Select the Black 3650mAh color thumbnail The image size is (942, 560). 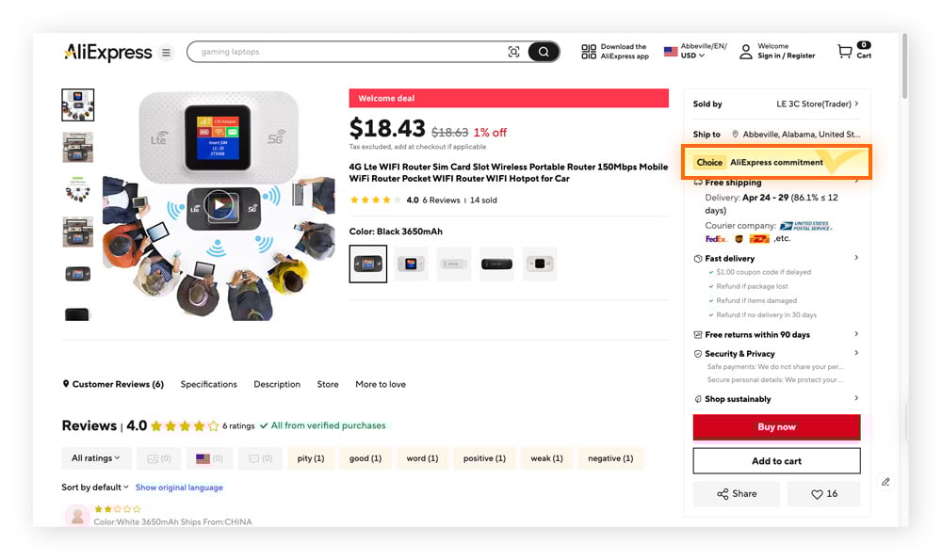click(367, 264)
